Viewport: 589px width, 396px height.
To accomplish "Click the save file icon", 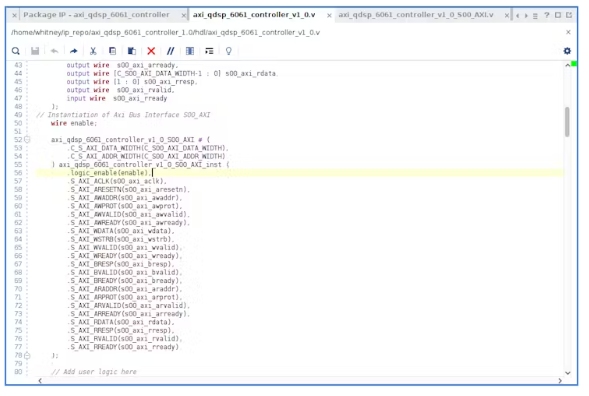I will (x=35, y=51).
